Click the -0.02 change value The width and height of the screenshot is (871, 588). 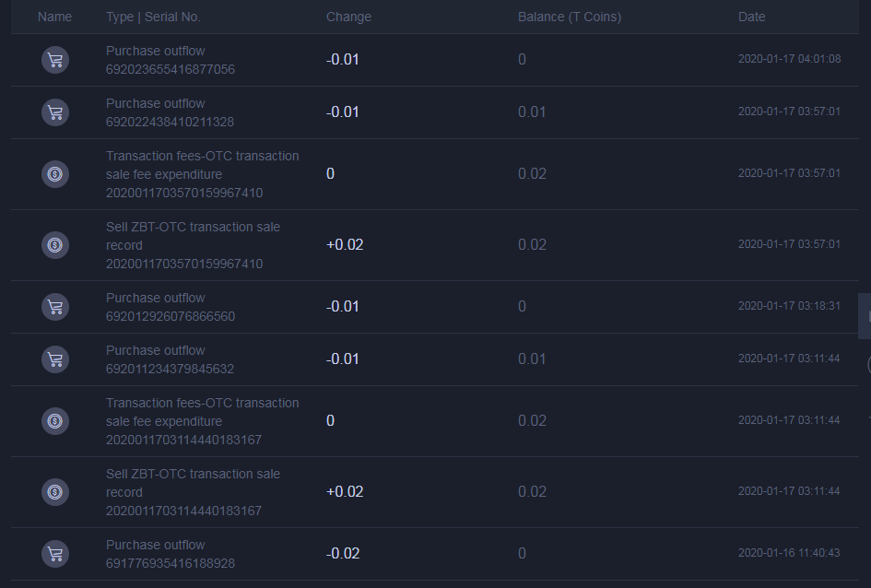[343, 554]
